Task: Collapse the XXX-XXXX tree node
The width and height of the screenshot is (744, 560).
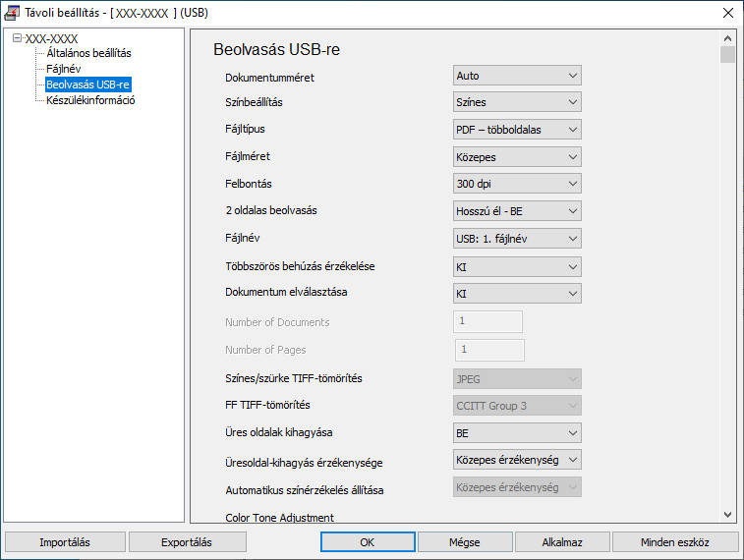Action: coord(18,39)
